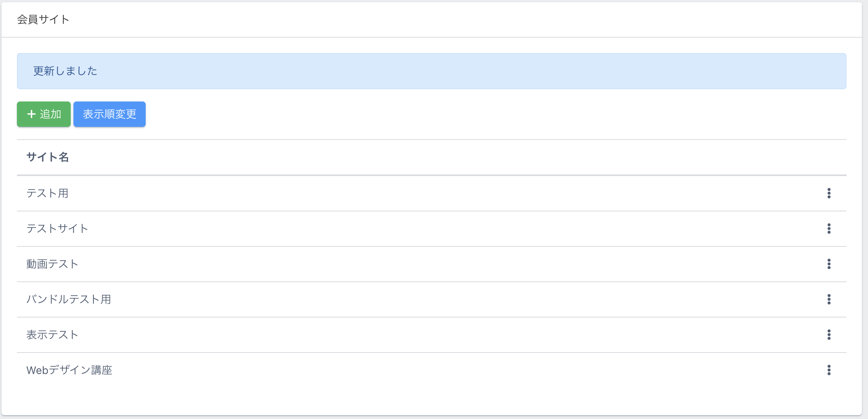
Task: Click the サイト名 column header
Action: [48, 157]
